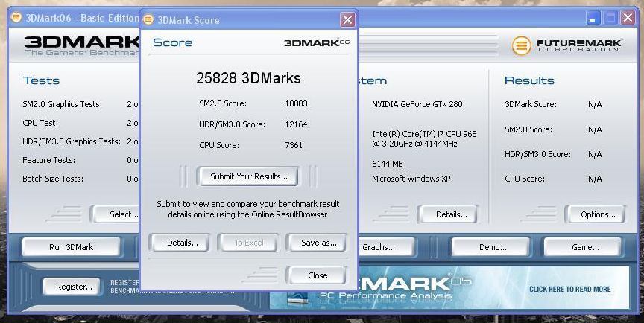Click 'HDR/SM3.0 Graphics Tests:' label
Image resolution: width=644 pixels, height=323 pixels.
pyautogui.click(x=72, y=142)
